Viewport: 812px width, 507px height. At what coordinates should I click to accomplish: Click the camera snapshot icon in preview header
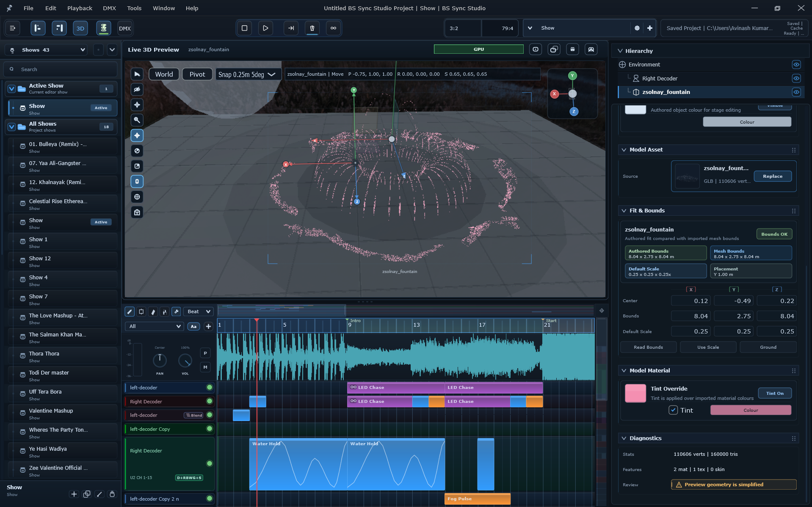(x=536, y=50)
